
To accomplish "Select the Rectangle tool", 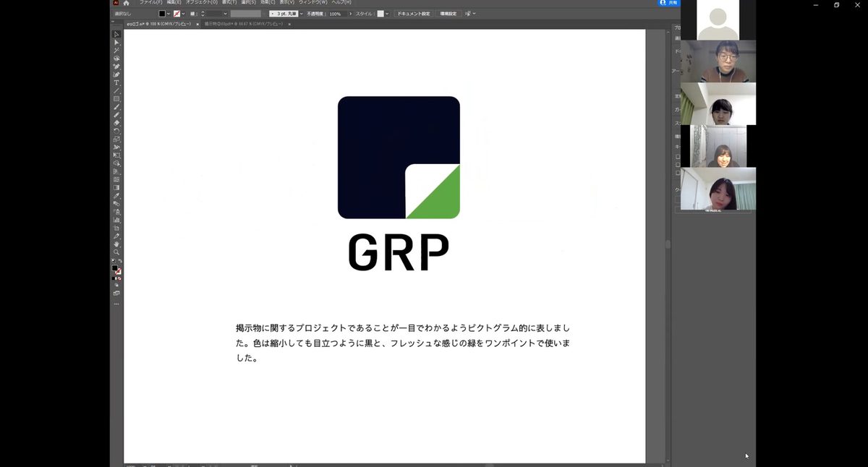I will pyautogui.click(x=116, y=98).
